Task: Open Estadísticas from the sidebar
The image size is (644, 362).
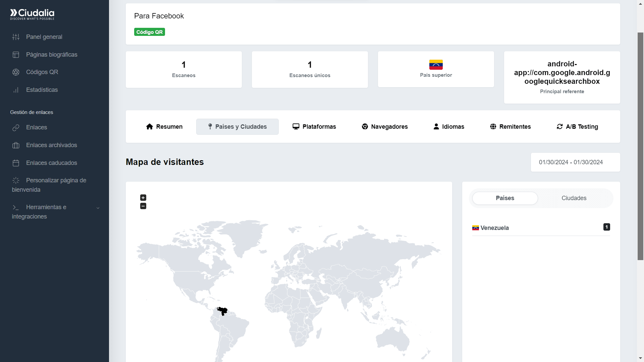Action: pos(16,90)
